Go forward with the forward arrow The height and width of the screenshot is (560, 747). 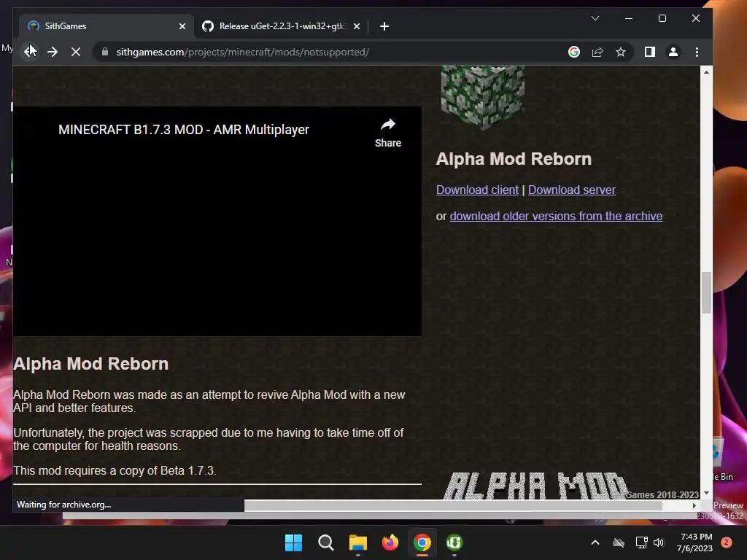point(53,52)
